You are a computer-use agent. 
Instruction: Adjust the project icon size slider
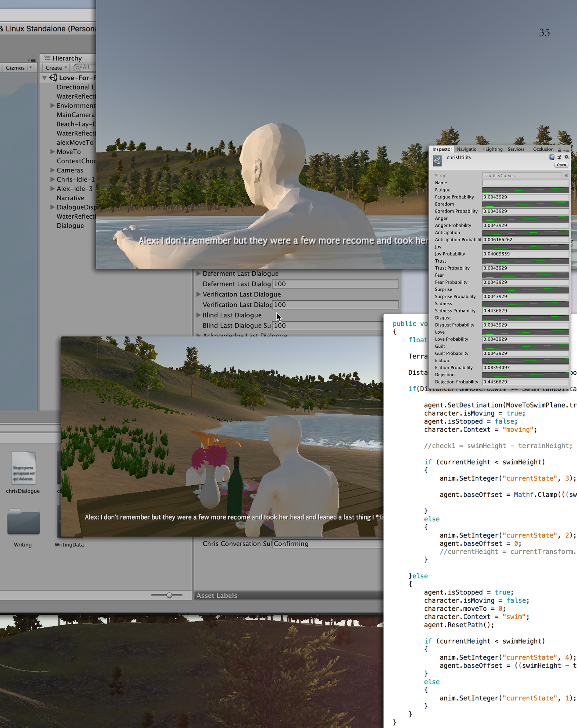pyautogui.click(x=169, y=595)
